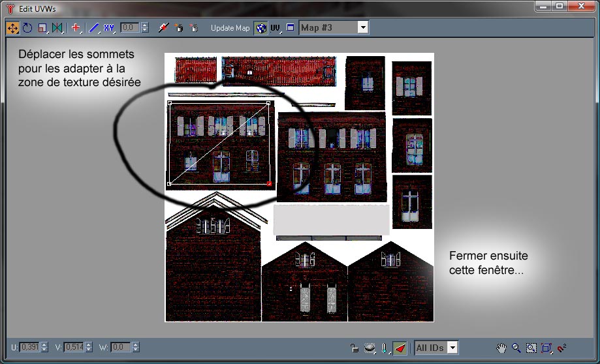The image size is (600, 364).
Task: Toggle the lock selection padlock
Action: click(354, 348)
